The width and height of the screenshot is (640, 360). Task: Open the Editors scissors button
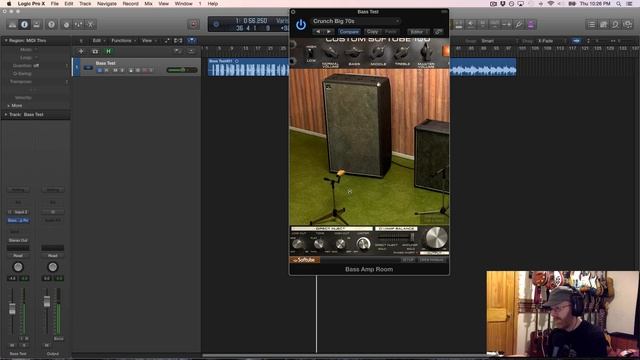[91, 24]
